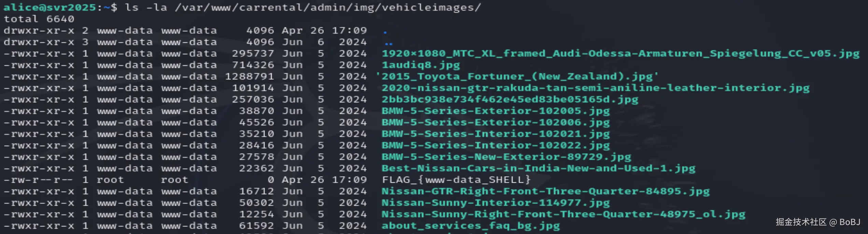Click the 2020-nissan-gtr-rakuda-tan-semi-aniline-leather-interior.jpg filename

pos(596,88)
